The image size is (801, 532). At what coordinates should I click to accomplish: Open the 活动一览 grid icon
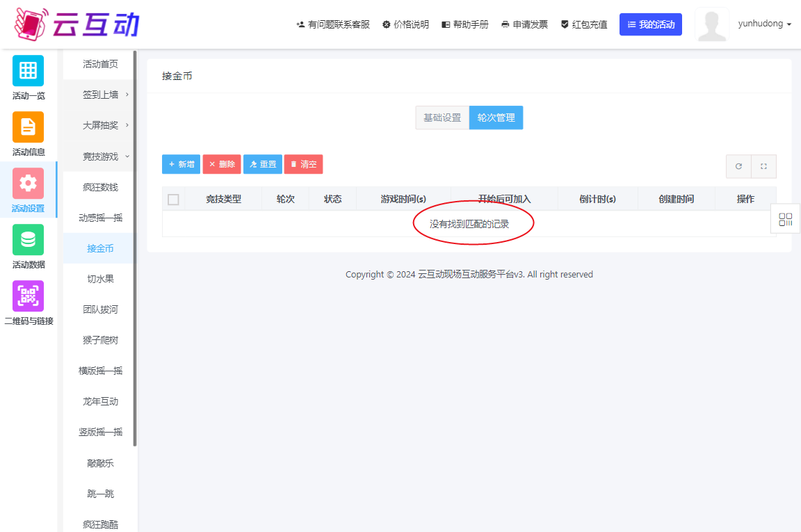[28, 71]
